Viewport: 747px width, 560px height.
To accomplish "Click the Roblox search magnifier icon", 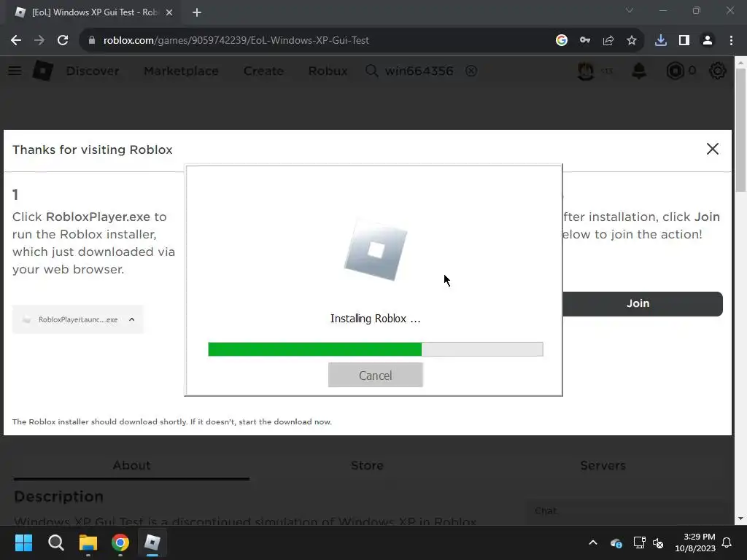I will (x=371, y=71).
